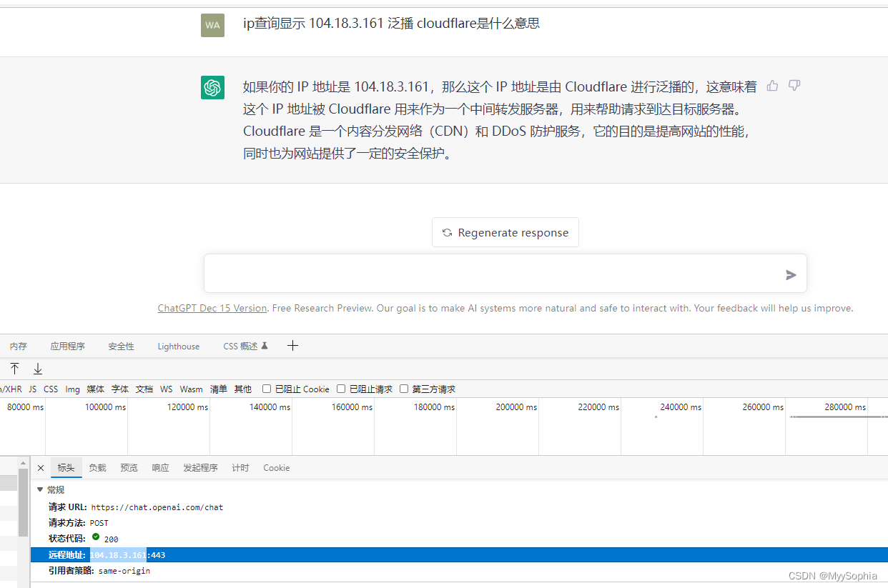Switch to the 负载 tab
The height and width of the screenshot is (588, 888).
pyautogui.click(x=97, y=468)
